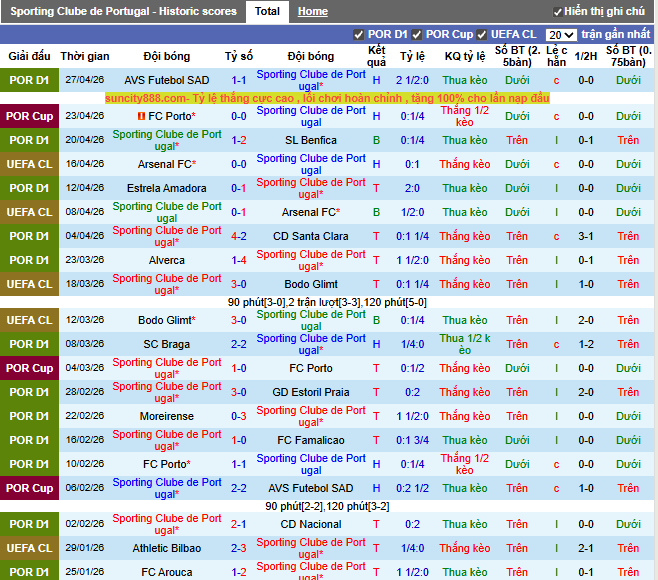Click the POR D1 badge for 27/04/26 match

[x=29, y=80]
